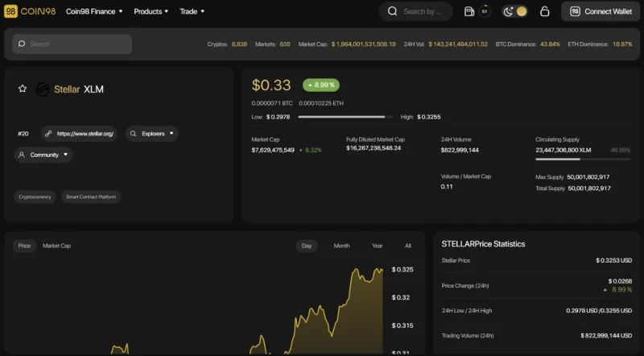The height and width of the screenshot is (356, 644).
Task: Click the wallet icon in Connect Wallet
Action: click(575, 11)
